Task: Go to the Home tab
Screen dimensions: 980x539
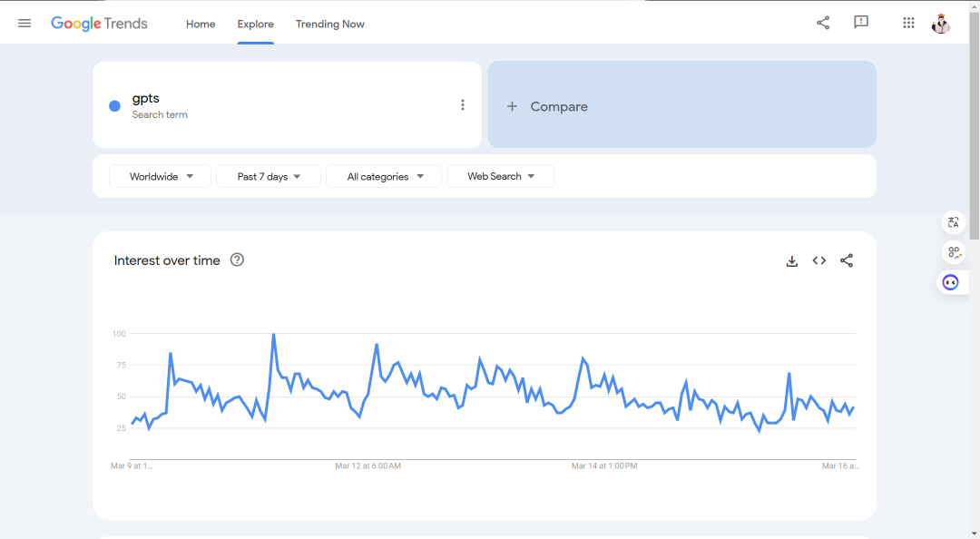Action: (x=201, y=24)
